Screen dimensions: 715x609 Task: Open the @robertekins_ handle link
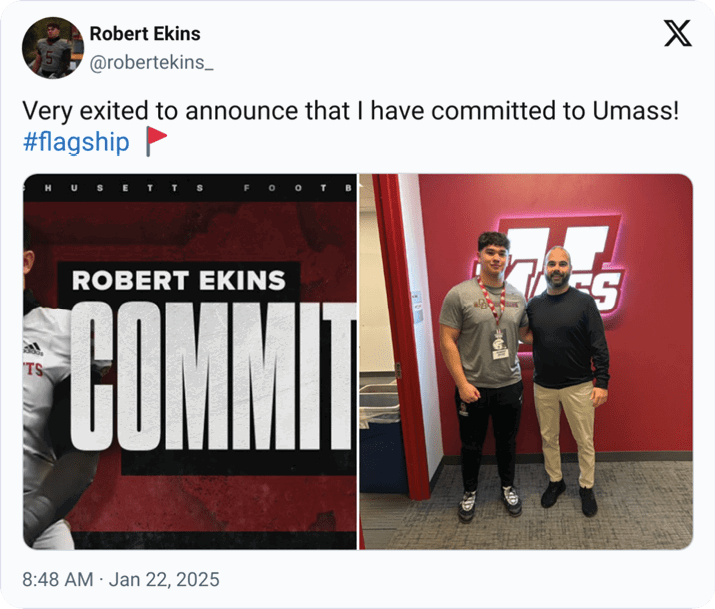[152, 62]
